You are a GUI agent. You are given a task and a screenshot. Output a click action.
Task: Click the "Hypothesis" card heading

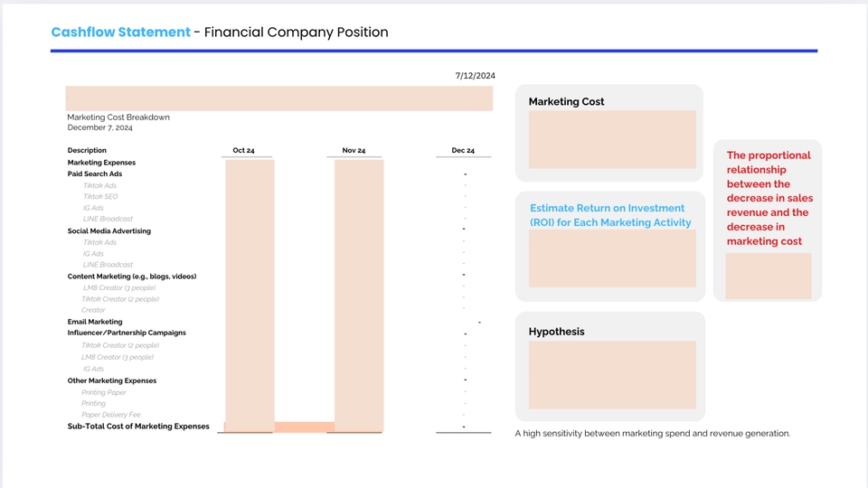click(x=556, y=332)
